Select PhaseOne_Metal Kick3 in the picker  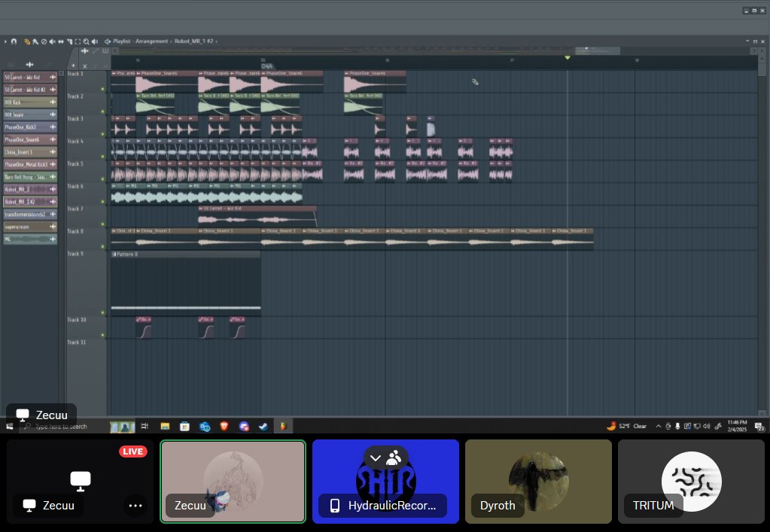[x=30, y=164]
